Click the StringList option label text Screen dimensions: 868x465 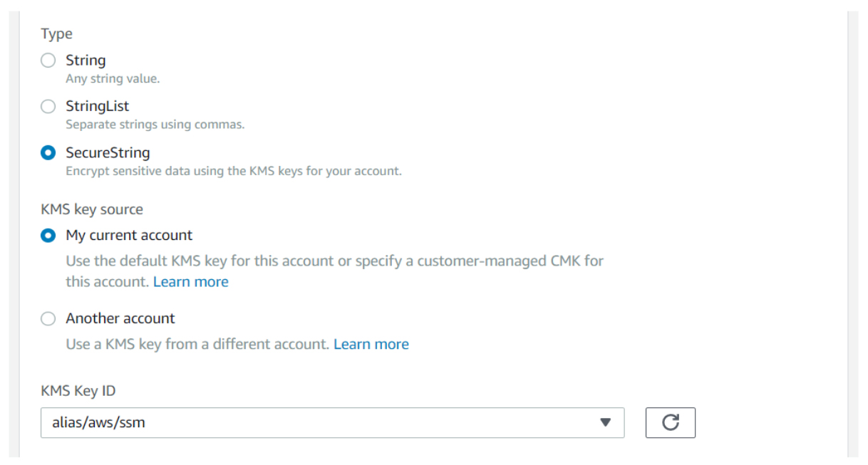(98, 106)
